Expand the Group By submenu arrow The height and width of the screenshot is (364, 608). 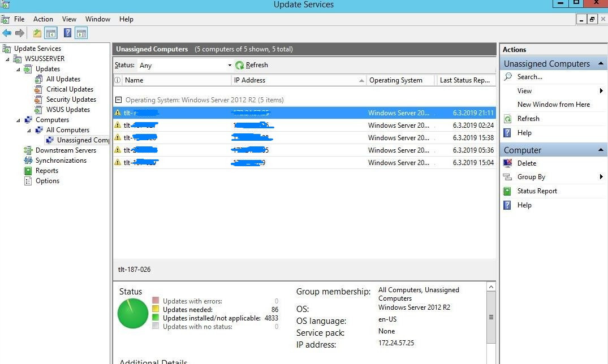click(601, 177)
